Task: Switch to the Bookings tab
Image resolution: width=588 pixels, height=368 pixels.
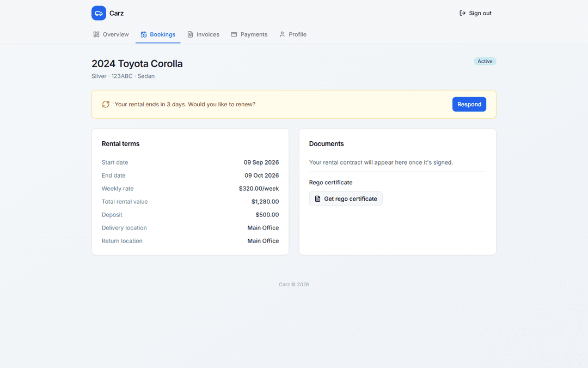Action: pos(158,34)
